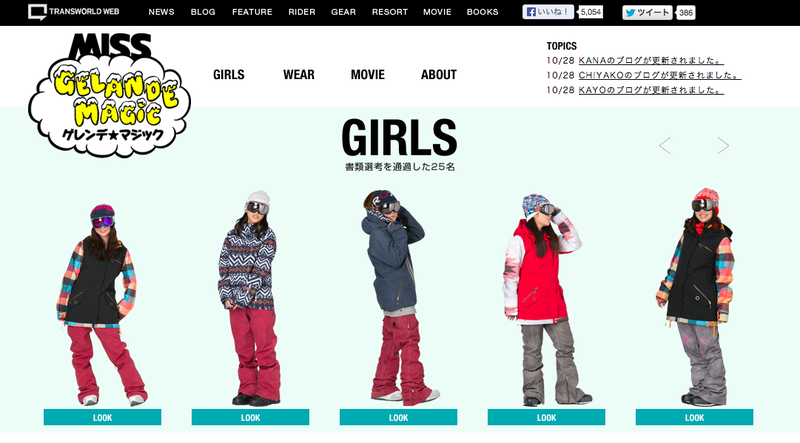Open the MOVIE page in site navigation

tap(367, 75)
